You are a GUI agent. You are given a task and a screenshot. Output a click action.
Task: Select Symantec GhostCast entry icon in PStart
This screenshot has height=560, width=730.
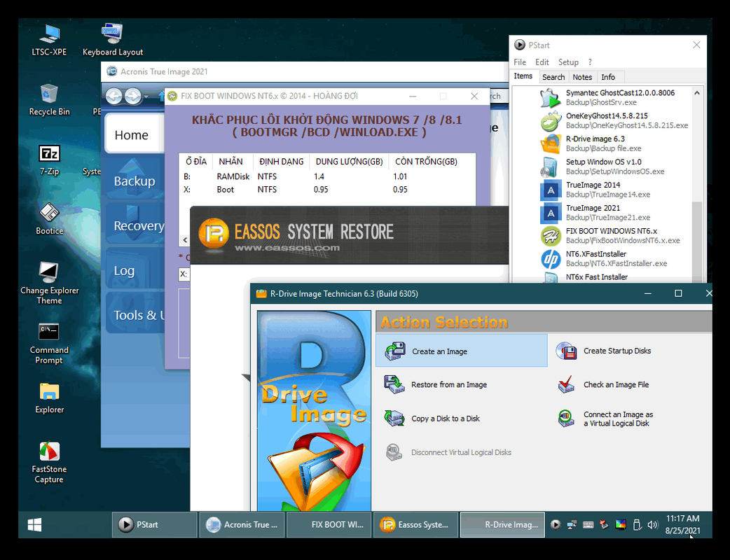click(551, 98)
